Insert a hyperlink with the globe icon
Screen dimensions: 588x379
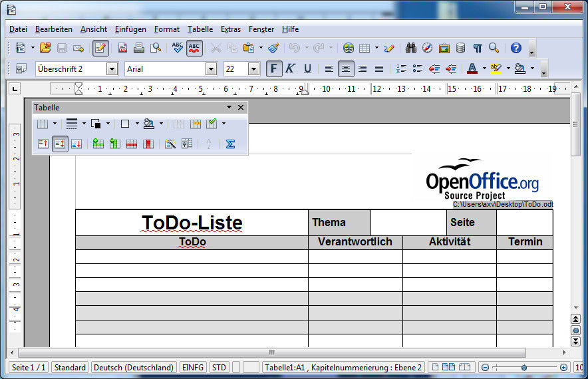click(349, 48)
